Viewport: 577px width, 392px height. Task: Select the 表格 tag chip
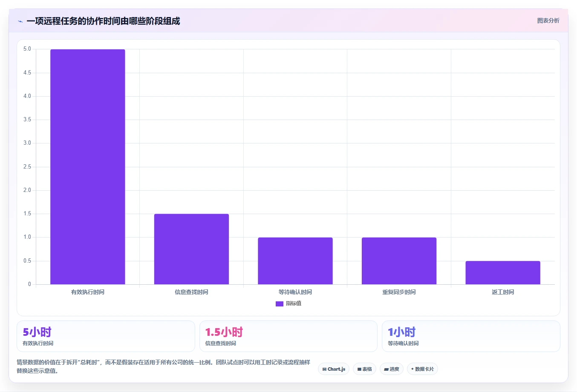(364, 369)
